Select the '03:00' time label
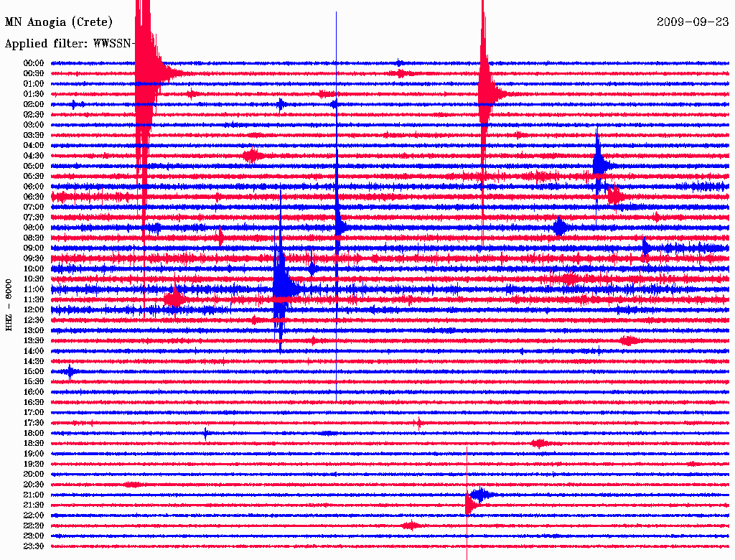This screenshot has width=735, height=560. click(34, 125)
